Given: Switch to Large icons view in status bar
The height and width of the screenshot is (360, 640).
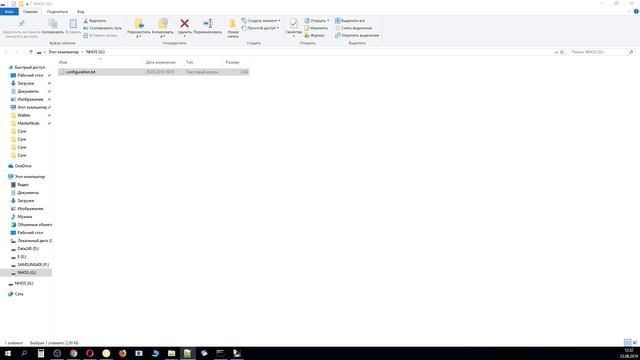Looking at the screenshot, I should coord(635,342).
